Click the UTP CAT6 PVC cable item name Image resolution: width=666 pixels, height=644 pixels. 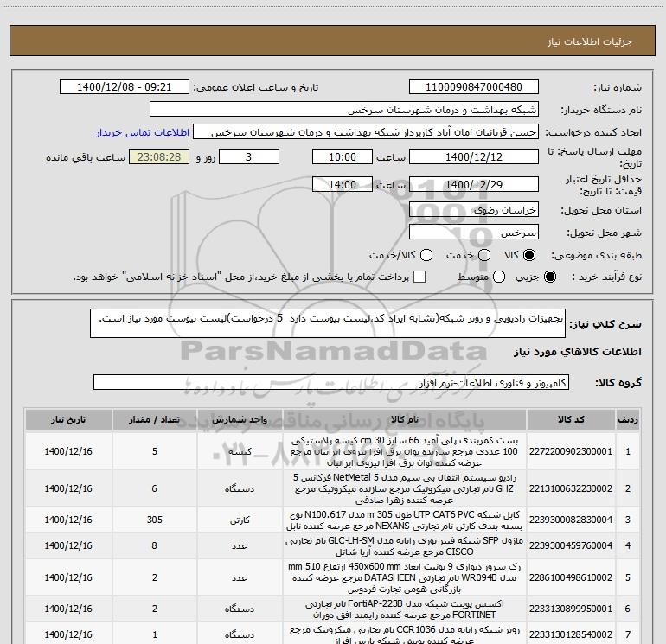coord(405,520)
